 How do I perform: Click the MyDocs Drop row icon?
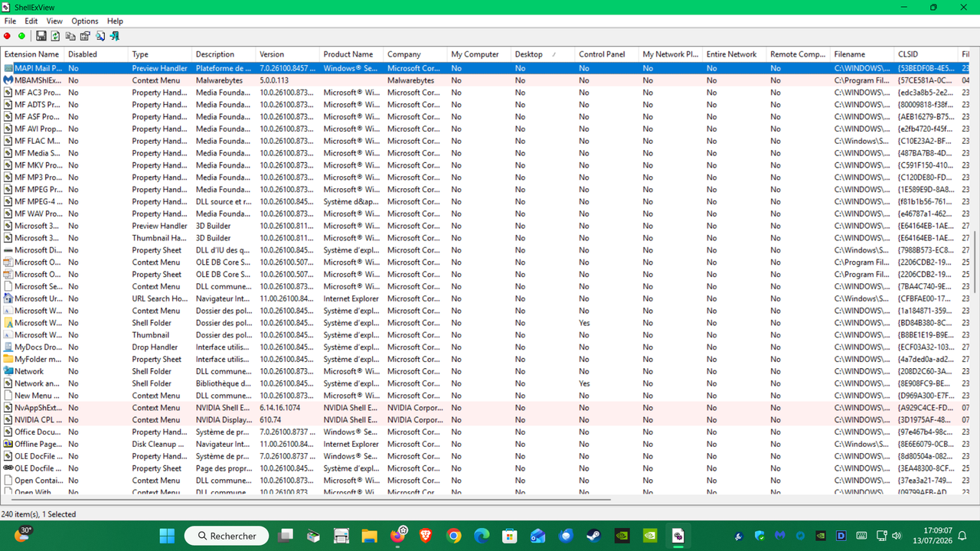pos(8,347)
